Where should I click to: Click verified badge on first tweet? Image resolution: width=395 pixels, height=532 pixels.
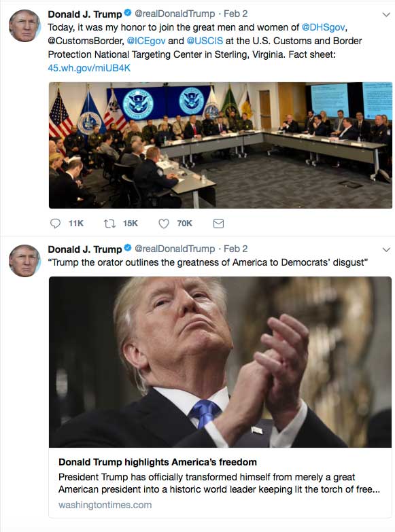(128, 13)
